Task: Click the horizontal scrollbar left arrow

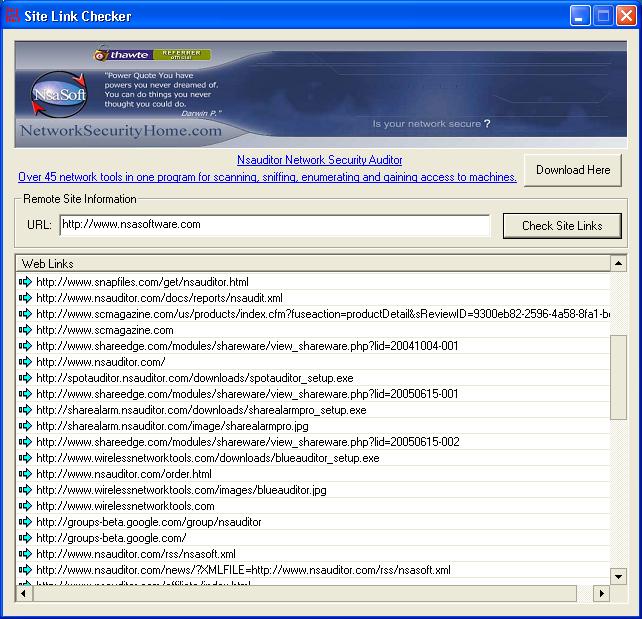Action: click(x=24, y=593)
